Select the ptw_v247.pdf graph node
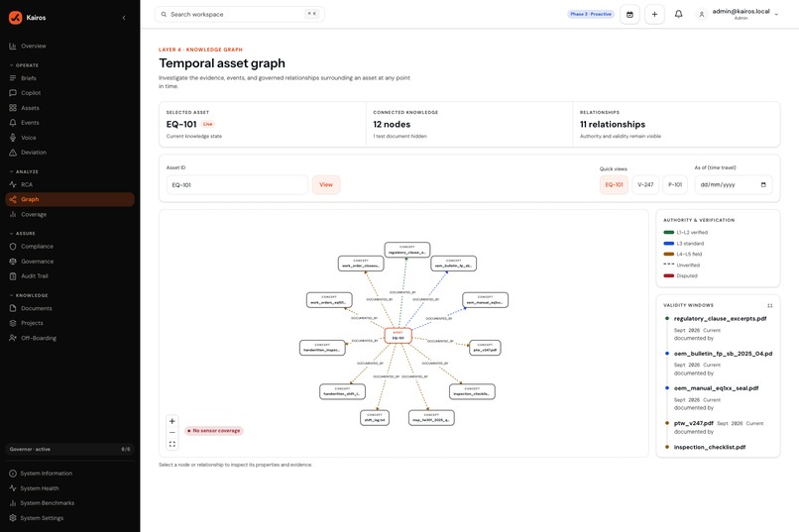The width and height of the screenshot is (799, 532). [x=485, y=348]
